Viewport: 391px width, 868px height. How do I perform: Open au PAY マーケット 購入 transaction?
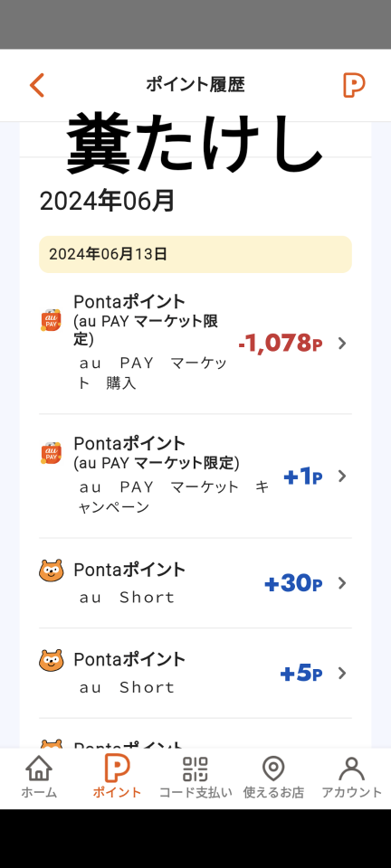point(195,344)
